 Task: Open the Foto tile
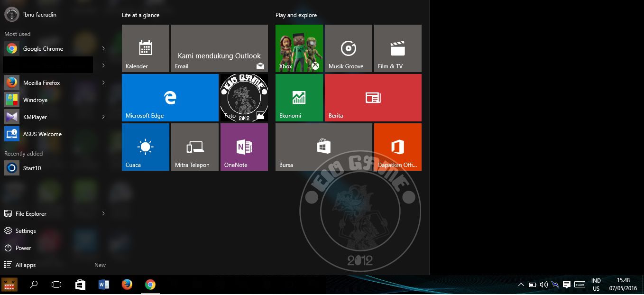pyautogui.click(x=244, y=98)
